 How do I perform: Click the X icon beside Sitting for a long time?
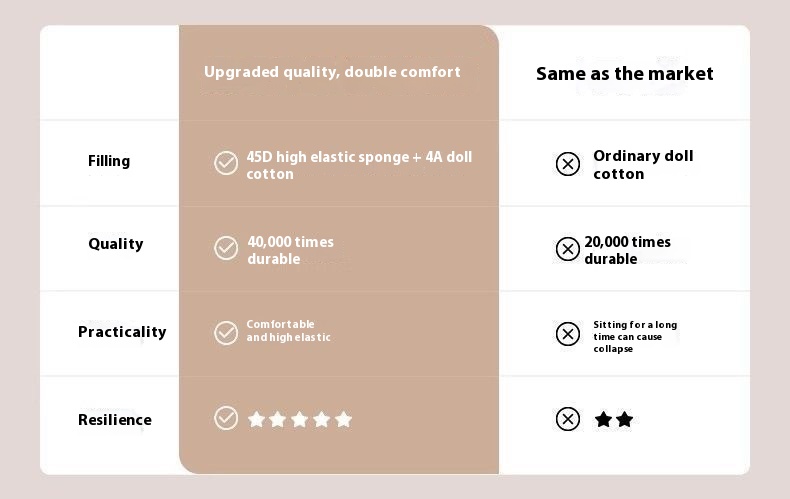coord(568,334)
